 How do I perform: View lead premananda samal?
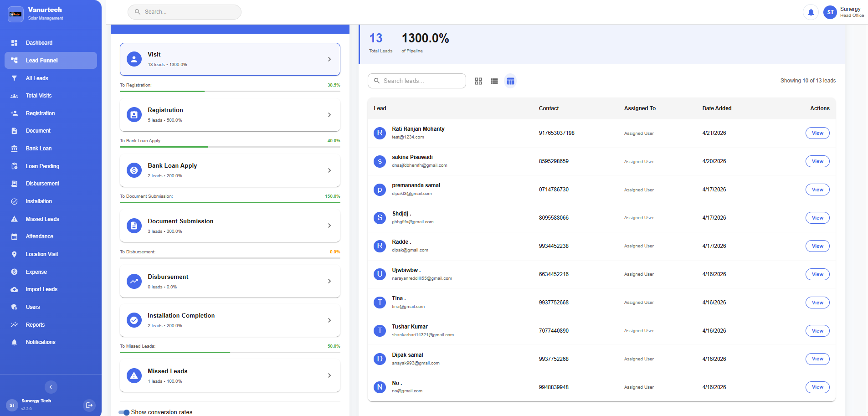pos(817,190)
